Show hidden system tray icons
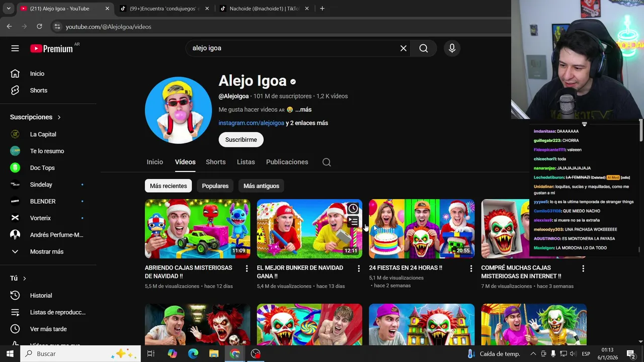This screenshot has width=644, height=362. tap(533, 353)
